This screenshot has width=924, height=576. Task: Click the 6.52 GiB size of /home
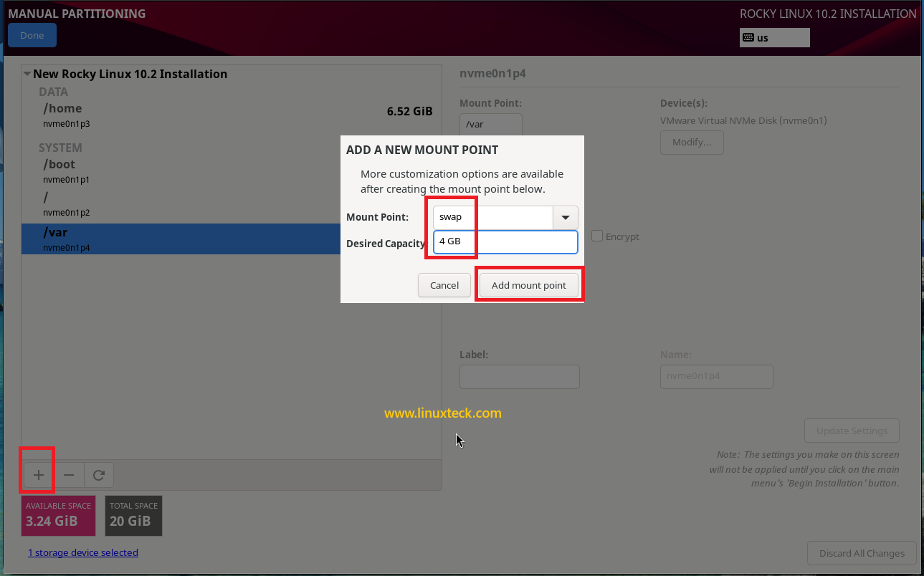click(409, 111)
